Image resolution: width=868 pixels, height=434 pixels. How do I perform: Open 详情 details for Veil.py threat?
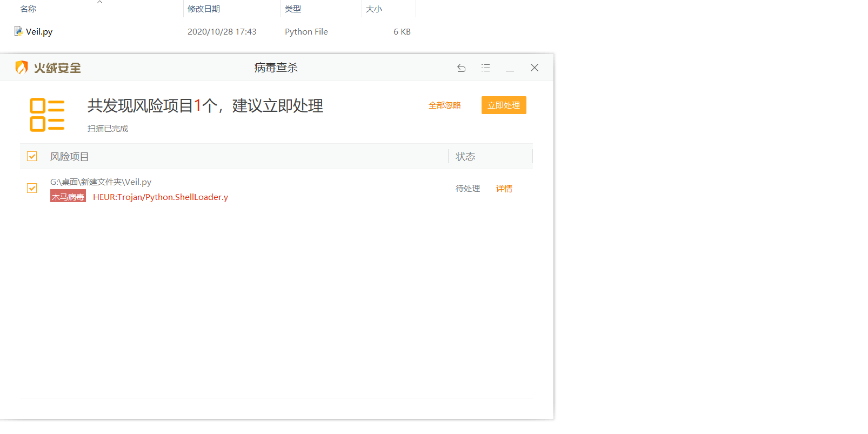pyautogui.click(x=504, y=189)
